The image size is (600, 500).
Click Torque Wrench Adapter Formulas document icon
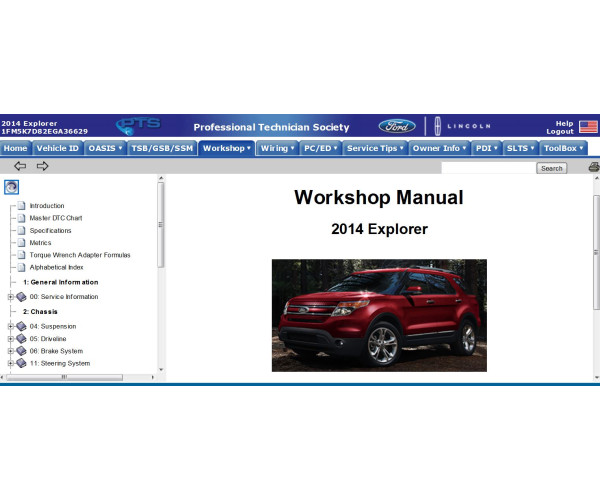point(21,255)
